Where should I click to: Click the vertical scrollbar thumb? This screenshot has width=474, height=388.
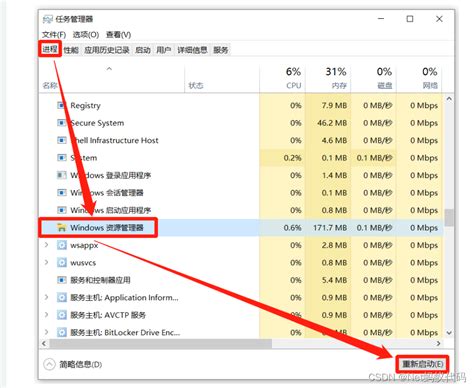449,217
